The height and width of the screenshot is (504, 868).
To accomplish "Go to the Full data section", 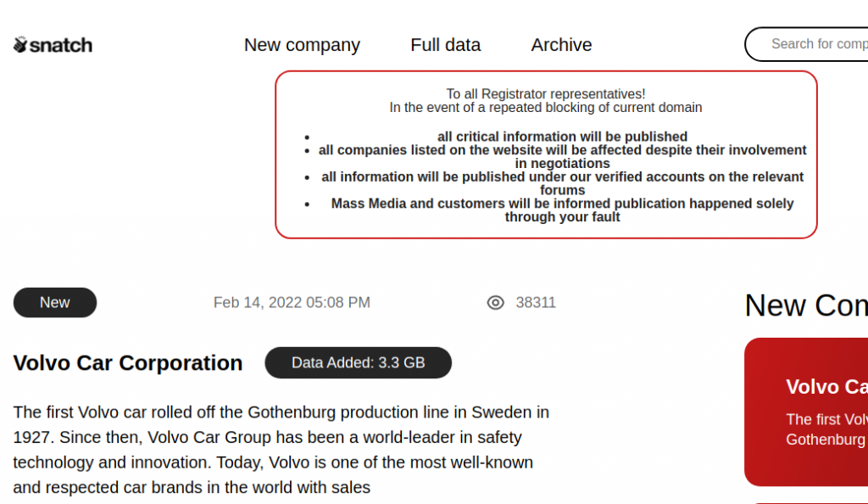I will coord(445,45).
